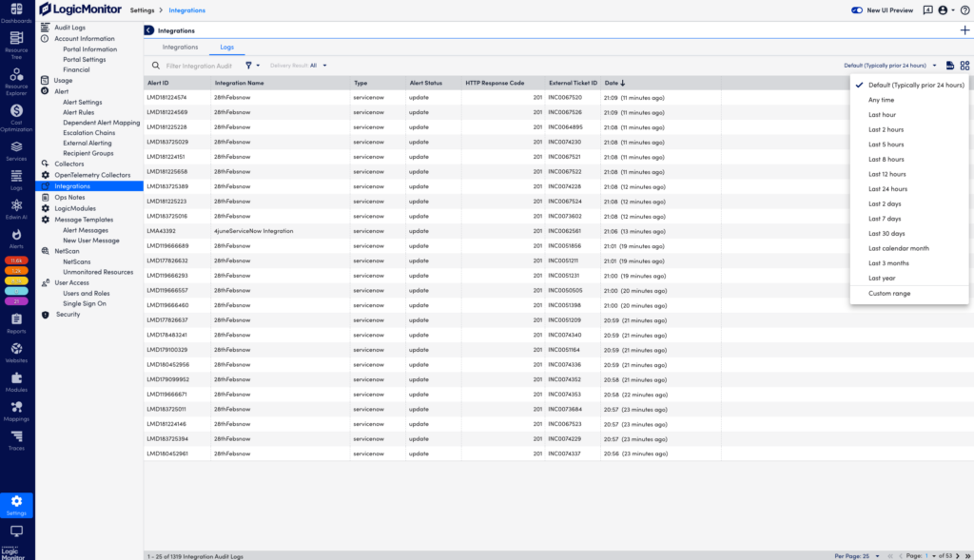This screenshot has height=560, width=974.
Task: Open Mappings in the left navigation
Action: coord(16,411)
